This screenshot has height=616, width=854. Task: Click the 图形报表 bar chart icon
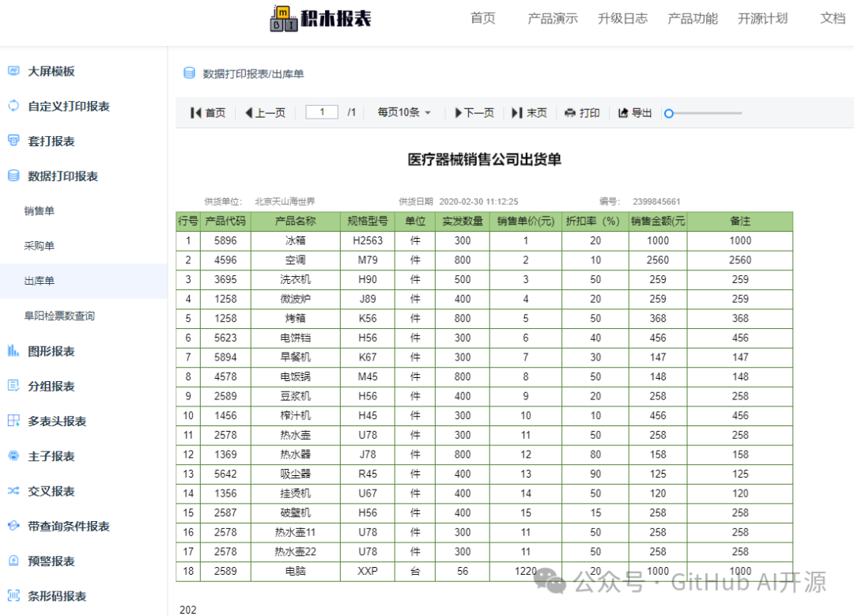13,351
